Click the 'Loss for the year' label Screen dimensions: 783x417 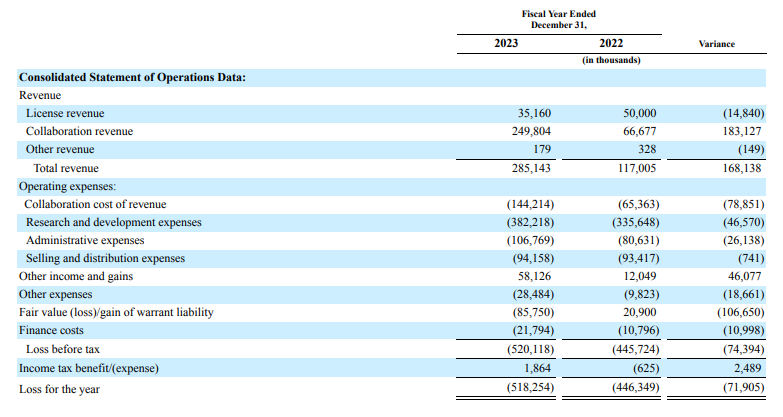click(x=59, y=389)
